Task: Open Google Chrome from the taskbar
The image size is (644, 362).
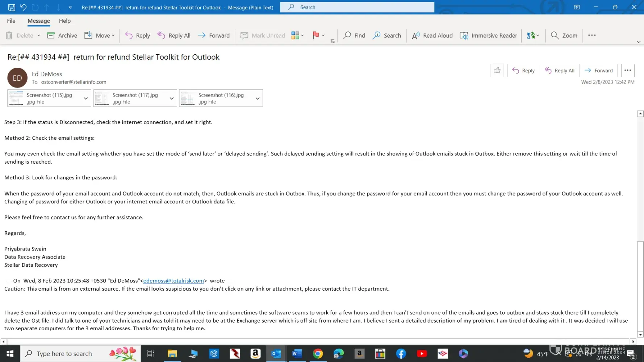Action: (318, 354)
